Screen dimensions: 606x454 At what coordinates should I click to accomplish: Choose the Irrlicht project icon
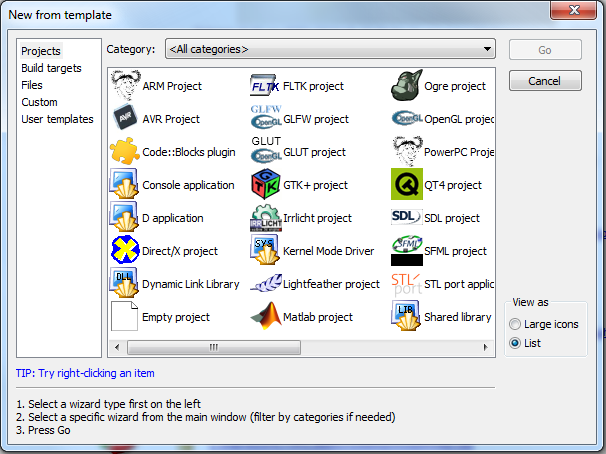pos(266,218)
